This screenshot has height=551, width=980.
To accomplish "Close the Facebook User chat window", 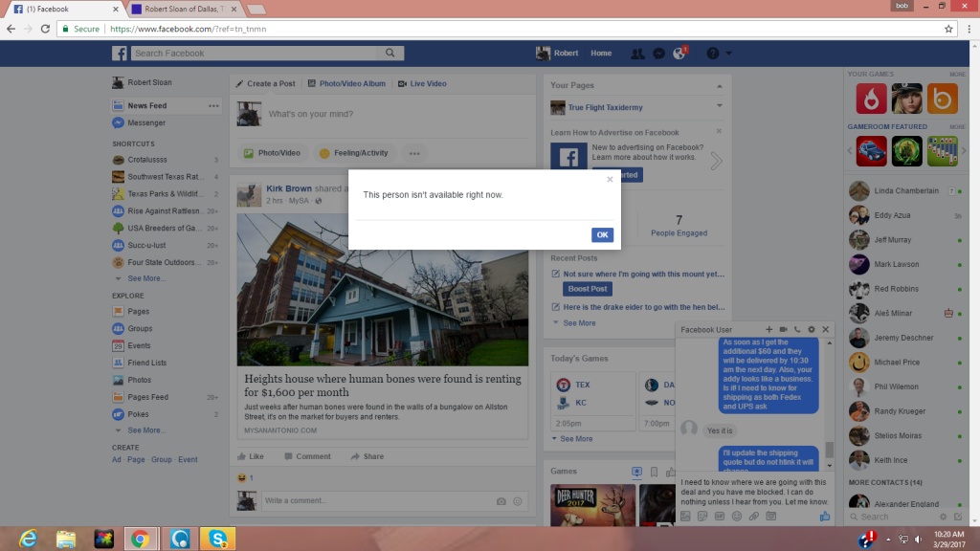I will (x=826, y=329).
